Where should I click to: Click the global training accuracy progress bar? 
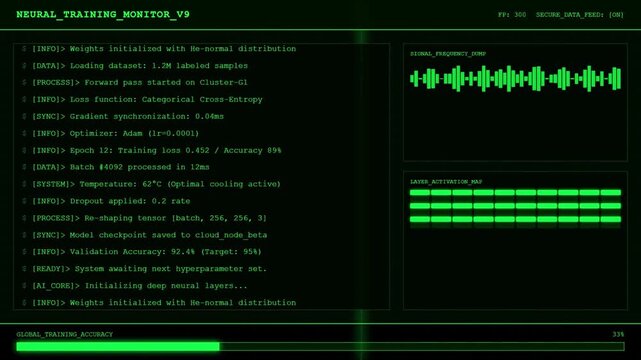point(320,347)
